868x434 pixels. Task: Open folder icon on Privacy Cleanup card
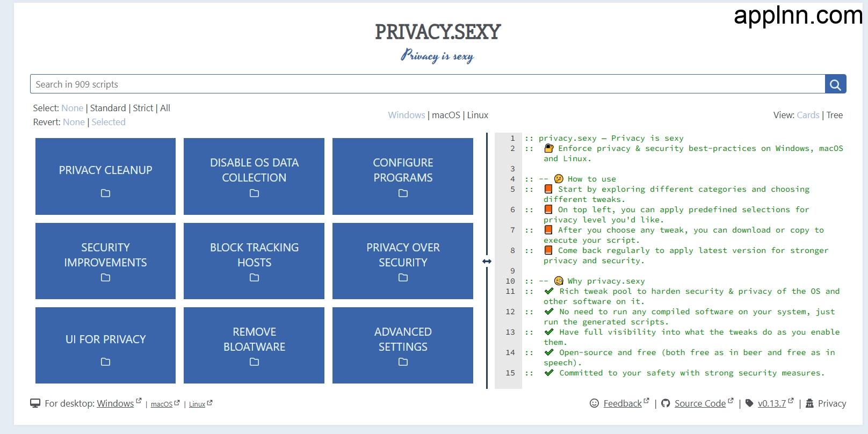click(105, 193)
